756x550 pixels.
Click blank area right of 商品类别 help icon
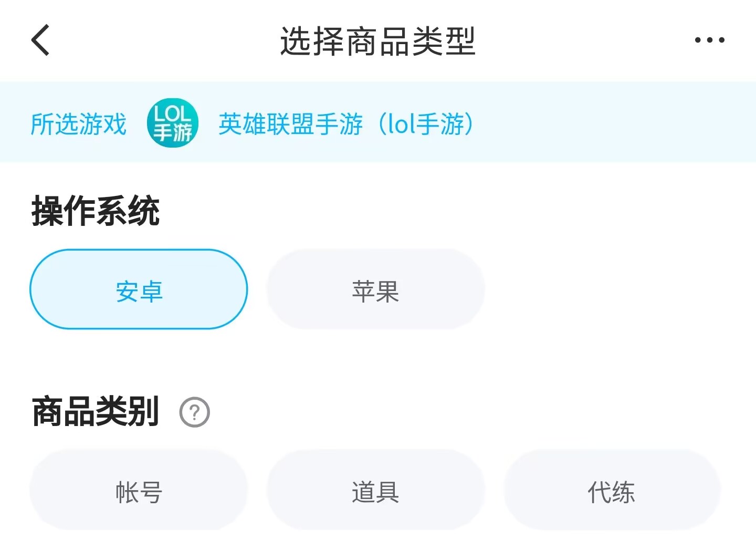click(446, 412)
